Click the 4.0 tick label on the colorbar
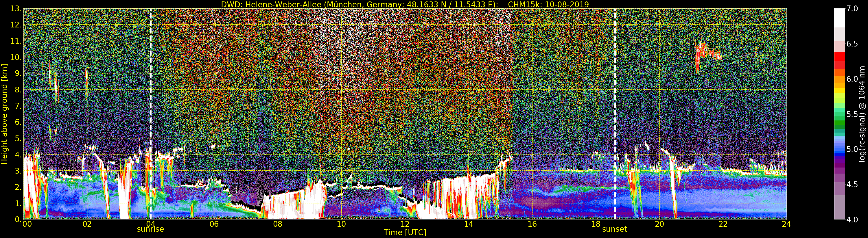 [x=852, y=220]
